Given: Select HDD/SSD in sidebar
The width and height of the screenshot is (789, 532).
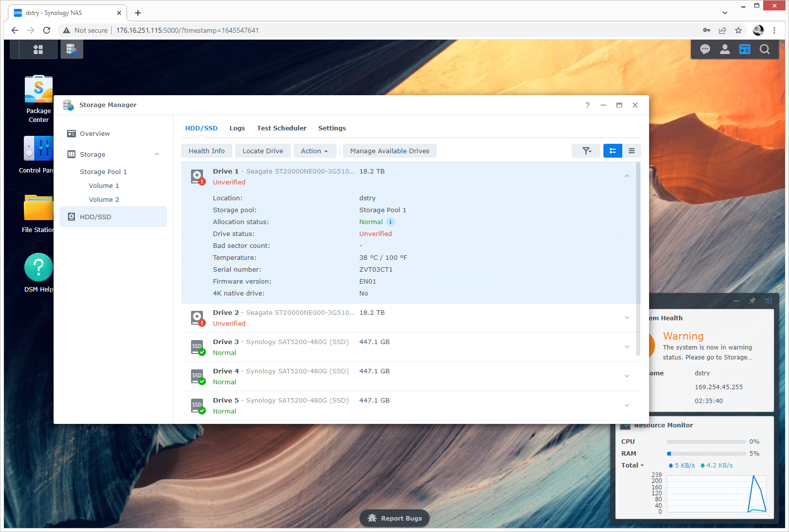Looking at the screenshot, I should point(113,217).
